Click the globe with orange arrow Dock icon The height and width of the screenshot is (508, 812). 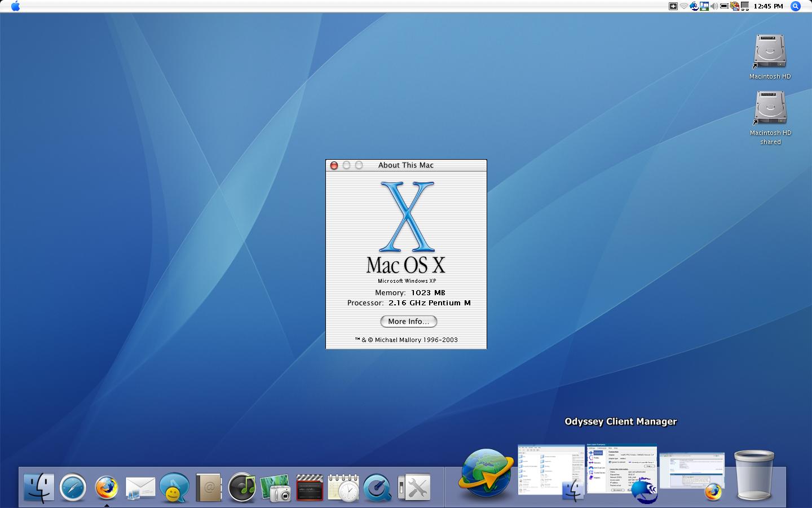click(486, 475)
